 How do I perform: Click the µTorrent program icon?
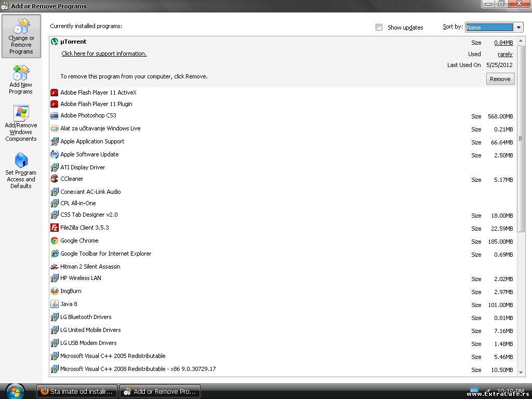(x=54, y=42)
